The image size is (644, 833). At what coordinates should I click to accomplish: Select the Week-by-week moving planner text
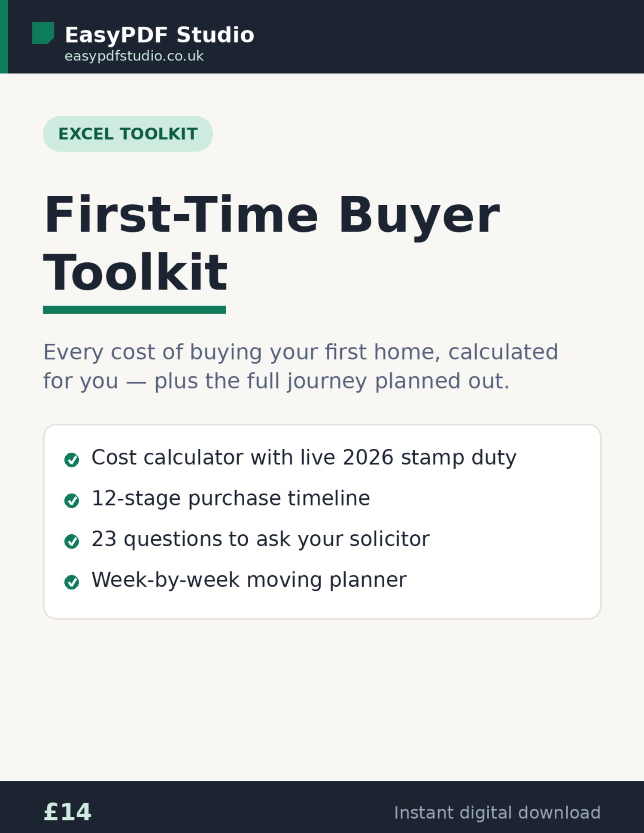coord(249,580)
